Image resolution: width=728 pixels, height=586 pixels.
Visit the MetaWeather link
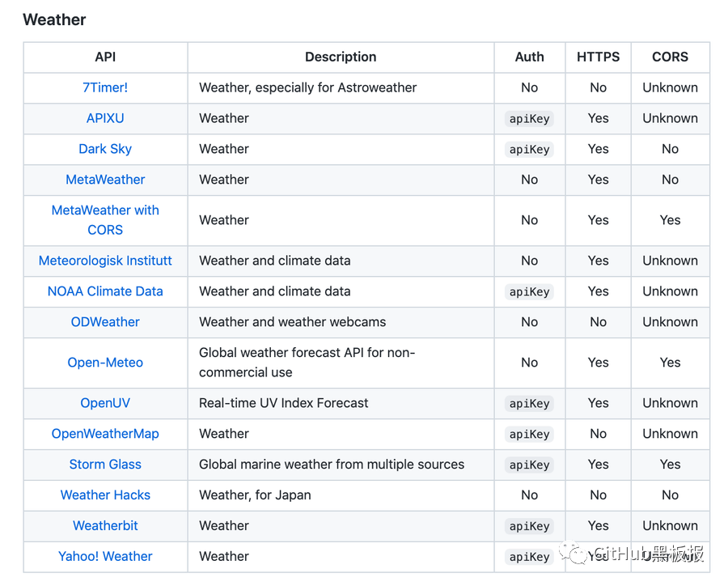(105, 180)
